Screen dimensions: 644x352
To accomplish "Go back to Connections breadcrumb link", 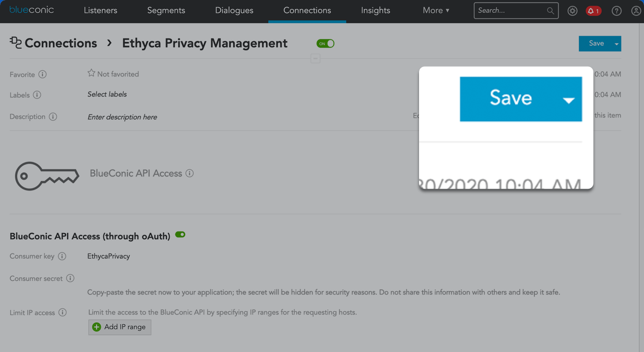I will [60, 43].
